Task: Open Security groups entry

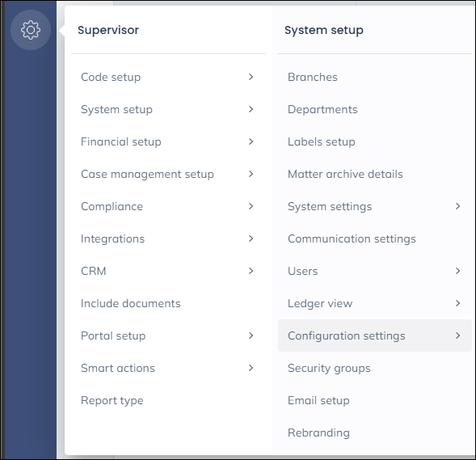Action: [329, 368]
